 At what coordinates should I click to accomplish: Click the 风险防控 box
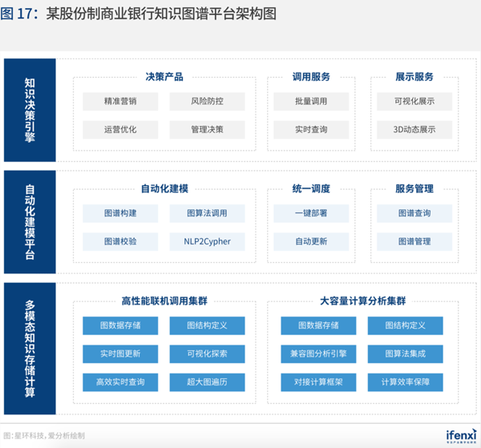[x=207, y=101]
